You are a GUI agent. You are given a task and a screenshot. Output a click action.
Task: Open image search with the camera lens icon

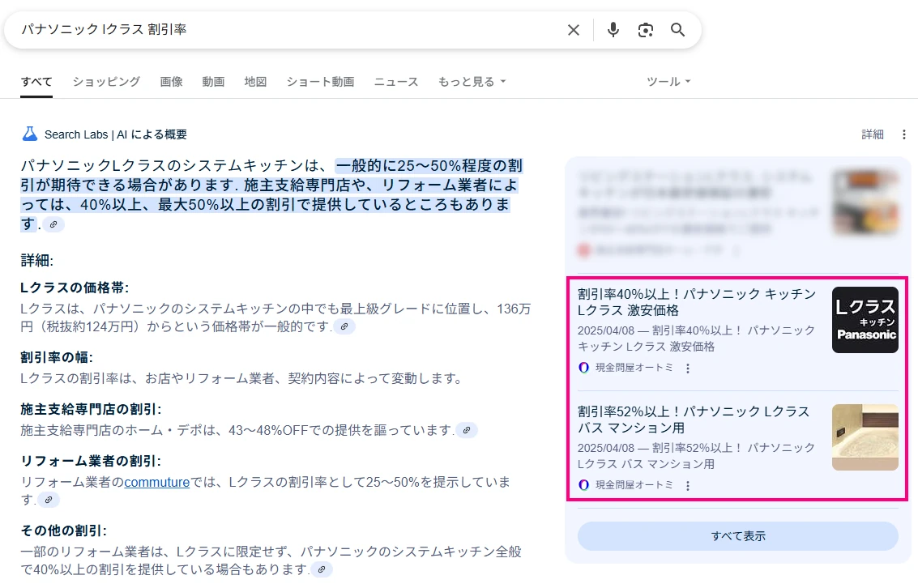[x=645, y=30]
